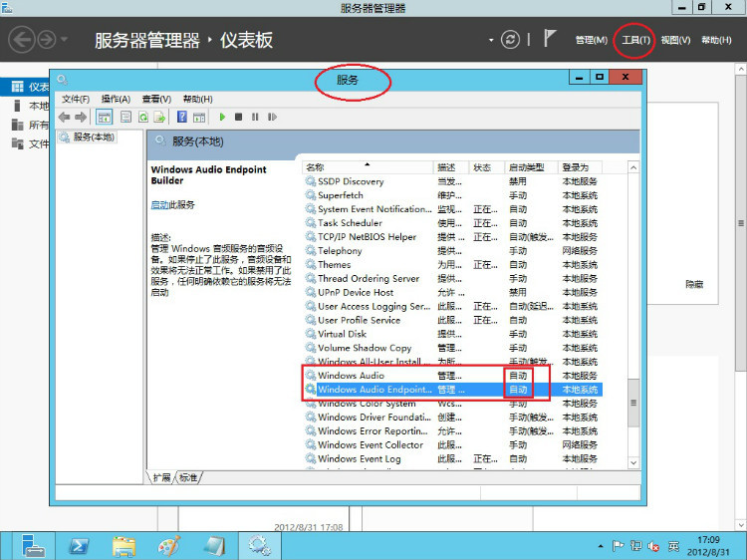
Task: Click the green Start Service play icon
Action: click(223, 117)
